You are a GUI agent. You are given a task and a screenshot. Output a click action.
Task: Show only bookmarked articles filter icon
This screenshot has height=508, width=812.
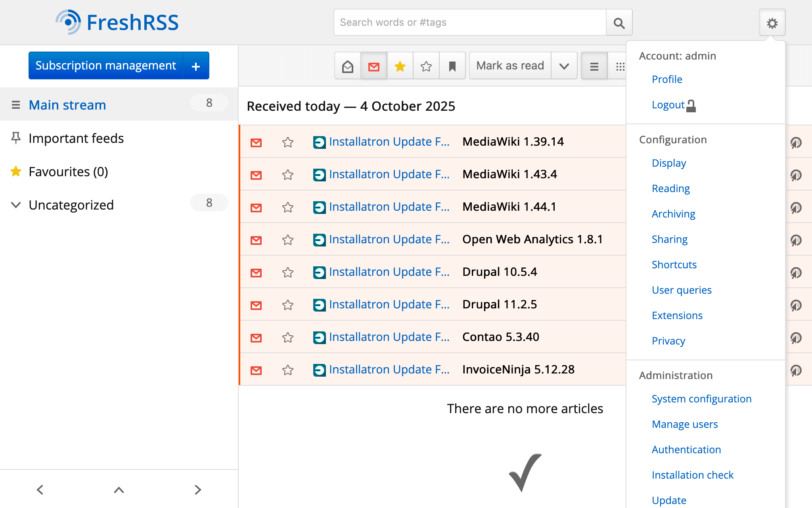[452, 66]
